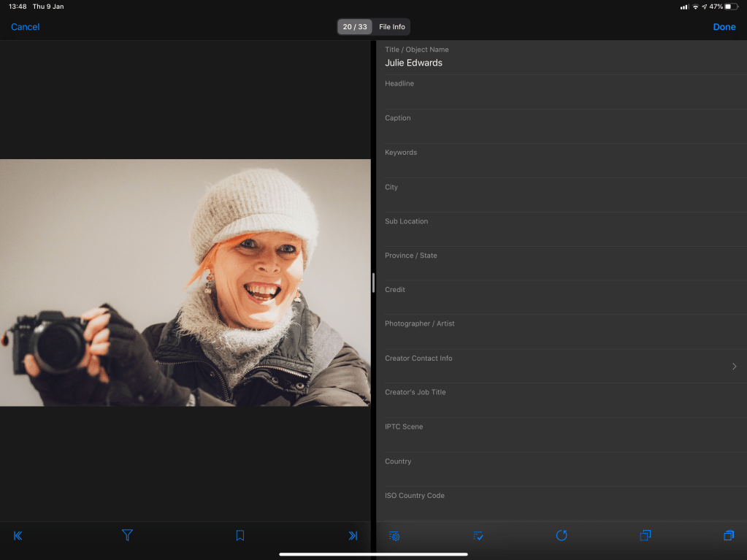Screen dimensions: 747x560
Task: Tap Done to save metadata
Action: coord(724,27)
